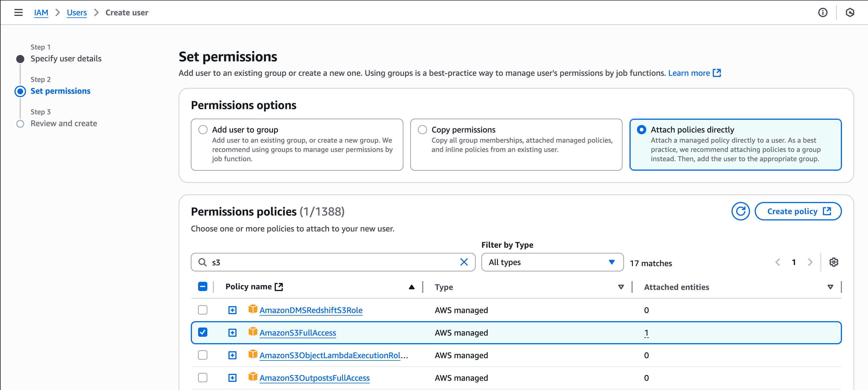Click the info circle icon top right
The width and height of the screenshot is (868, 390).
coord(823,12)
